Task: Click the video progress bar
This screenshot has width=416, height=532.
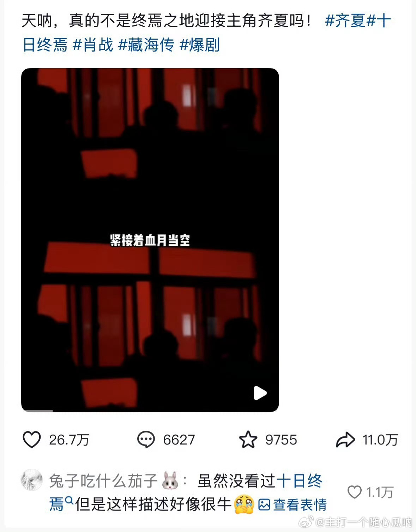Action: point(150,411)
